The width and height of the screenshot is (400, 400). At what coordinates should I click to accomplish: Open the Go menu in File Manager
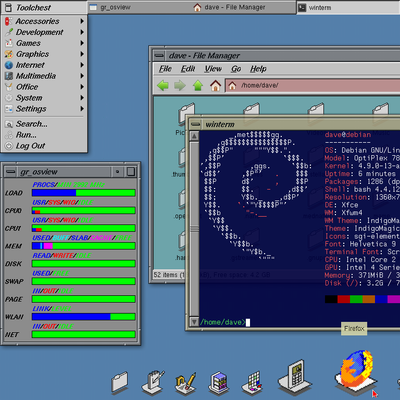coord(236,69)
